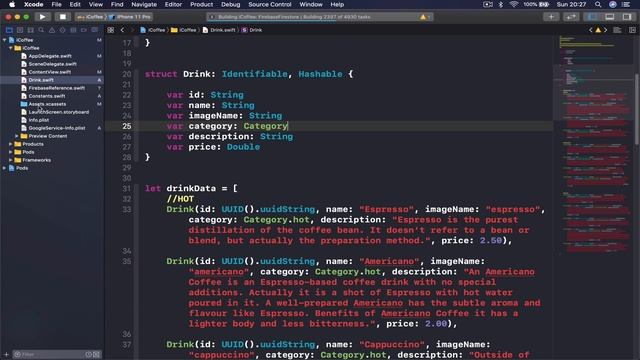
Task: Click the build progress activity bar
Action: (x=319, y=17)
